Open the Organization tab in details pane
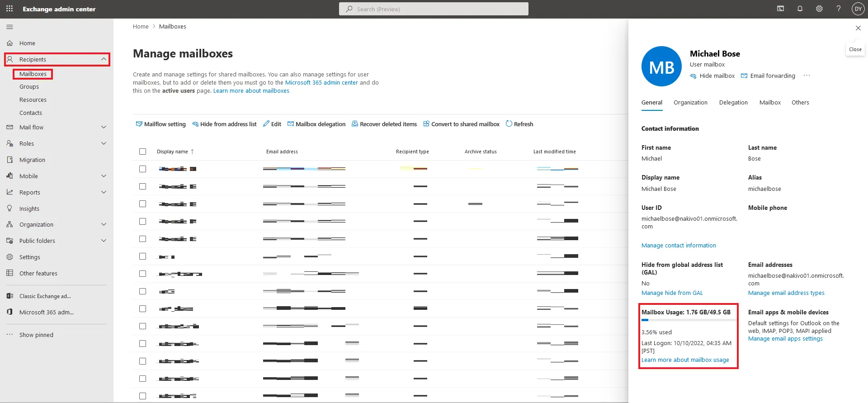The height and width of the screenshot is (403, 868). (690, 103)
